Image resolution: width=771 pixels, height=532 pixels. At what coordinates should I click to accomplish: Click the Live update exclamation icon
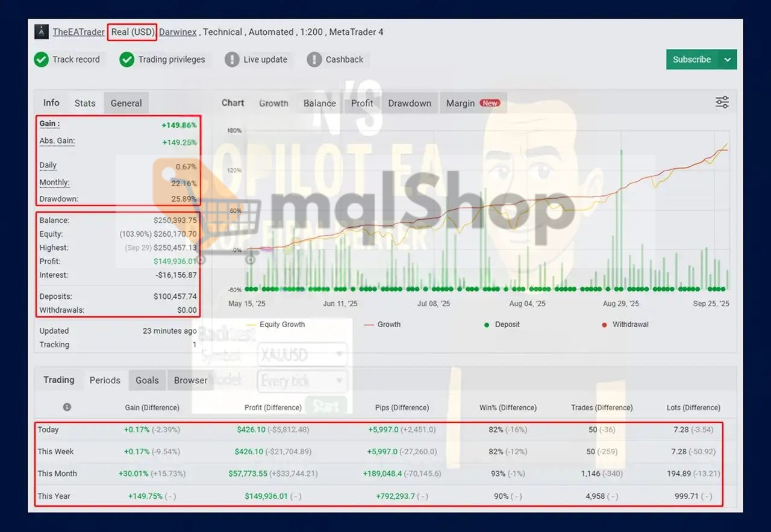[232, 60]
